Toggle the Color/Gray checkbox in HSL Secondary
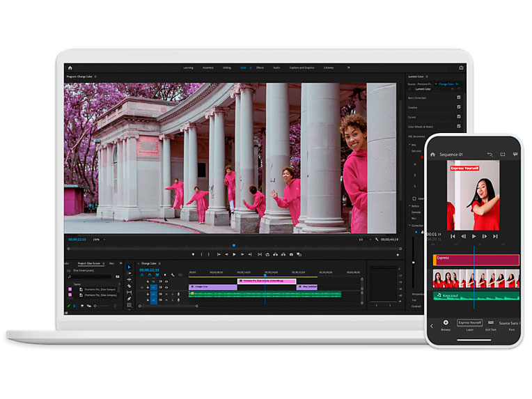The image size is (532, 399). [x=414, y=198]
